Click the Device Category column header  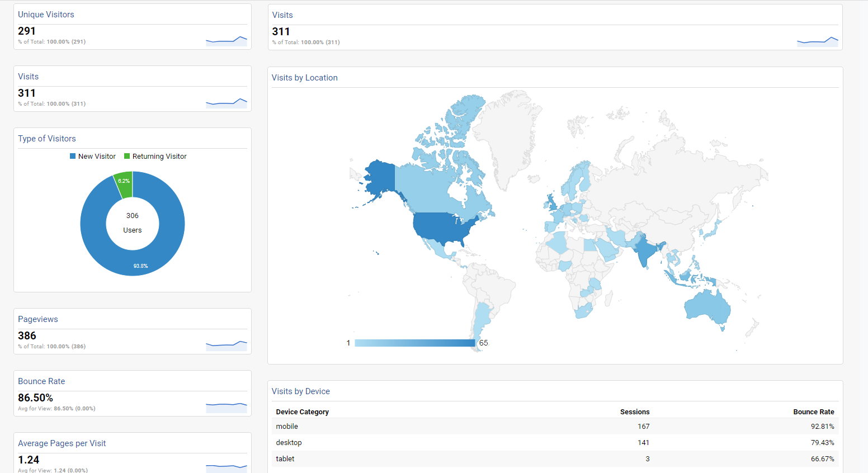pyautogui.click(x=302, y=411)
